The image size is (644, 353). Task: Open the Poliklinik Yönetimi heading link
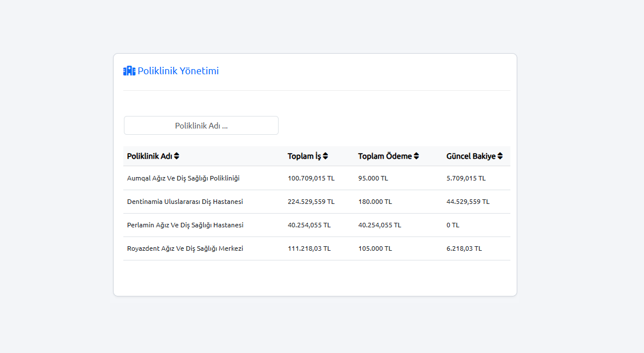coord(178,71)
